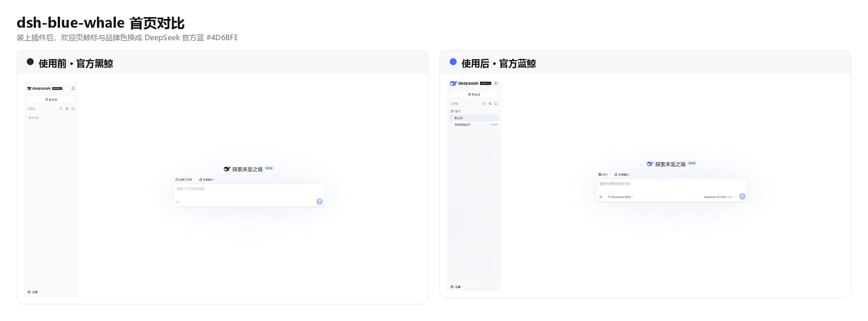Screen dimensions: 868x321
Task: Open the 选择工作区 dropdown
Action: coord(185,180)
